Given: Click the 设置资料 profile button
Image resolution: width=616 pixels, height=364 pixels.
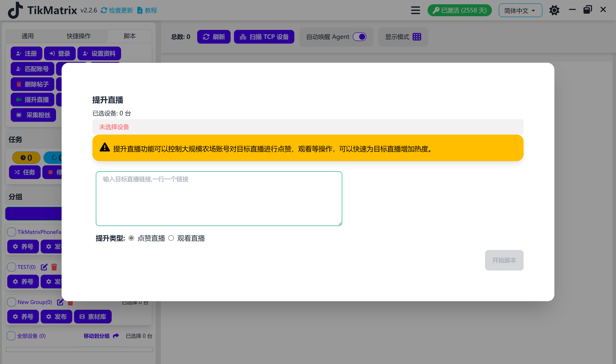Looking at the screenshot, I should [x=99, y=53].
